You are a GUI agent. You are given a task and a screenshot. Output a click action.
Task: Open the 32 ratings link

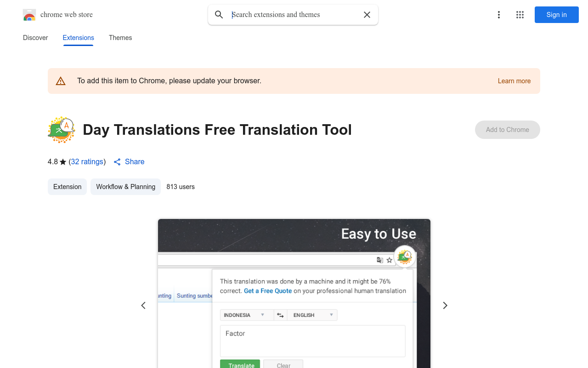[87, 162]
